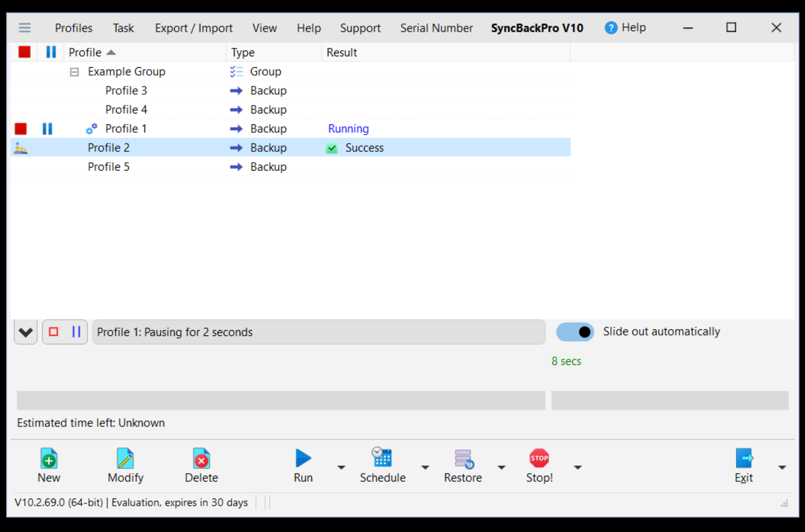This screenshot has width=805, height=532.
Task: Click the window resize grip in status bar
Action: click(784, 503)
